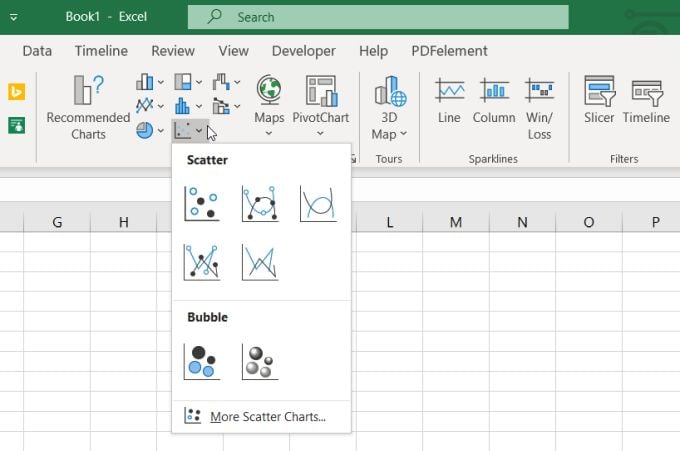680x451 pixels.
Task: Insert a PivotChart
Action: pyautogui.click(x=321, y=98)
